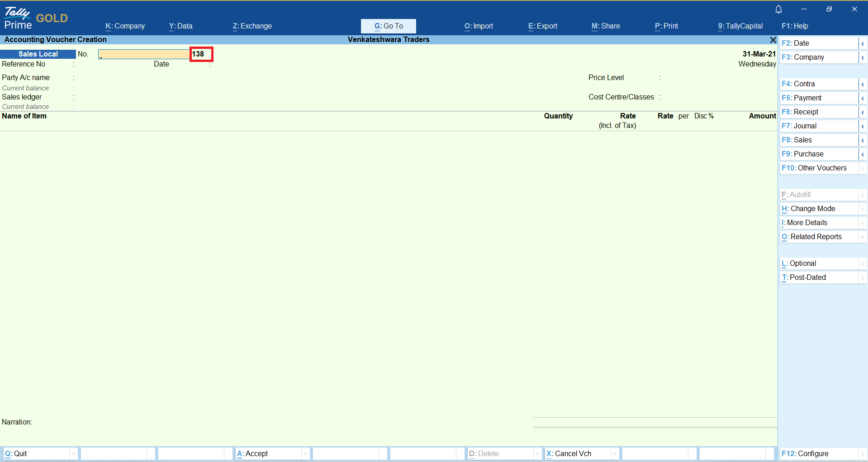Expand the arrow next to F2: Date
868x462 pixels.
click(x=863, y=43)
